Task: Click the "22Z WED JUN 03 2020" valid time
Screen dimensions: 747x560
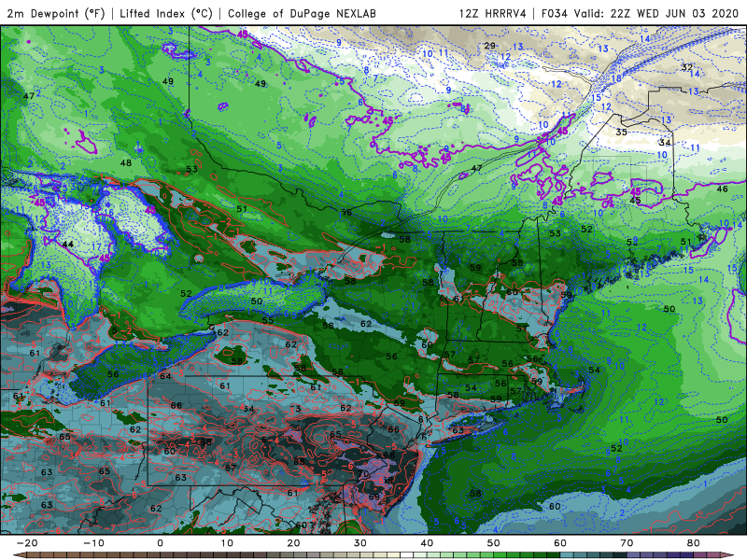Action: [674, 13]
